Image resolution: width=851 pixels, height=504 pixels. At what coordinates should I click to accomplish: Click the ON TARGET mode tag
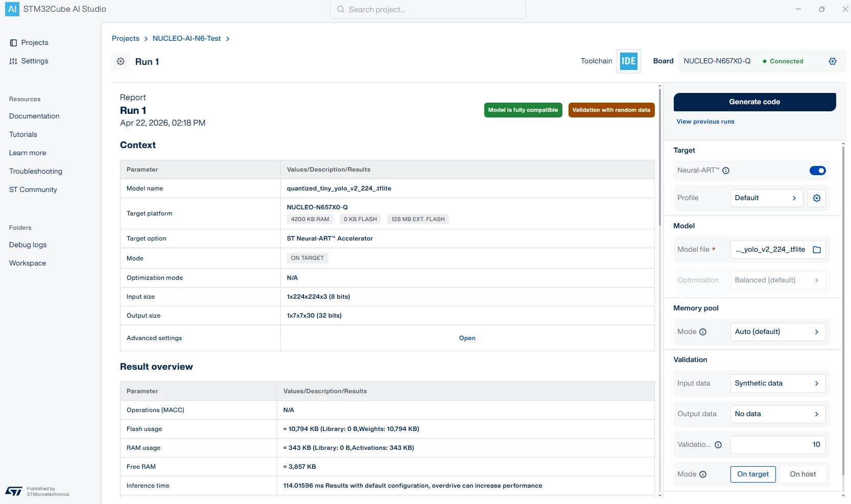[308, 258]
